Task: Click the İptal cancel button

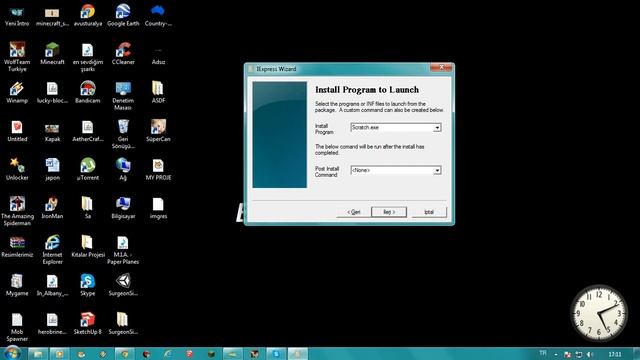Action: [x=429, y=212]
